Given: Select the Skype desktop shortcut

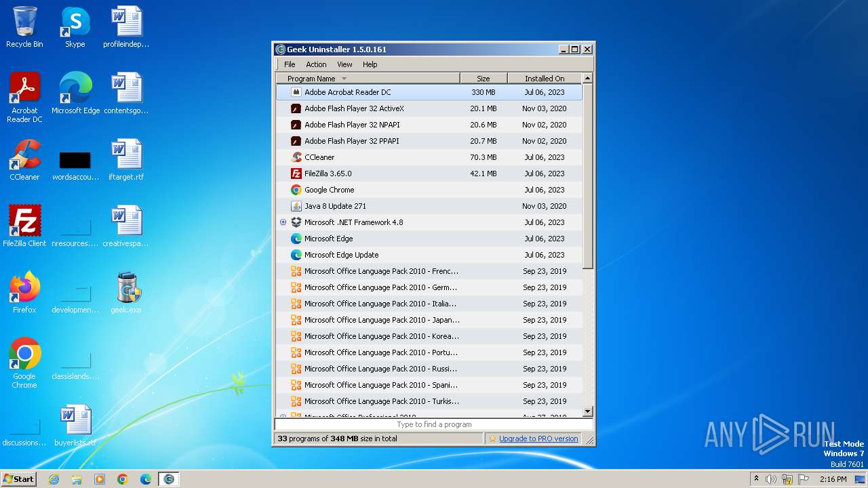Looking at the screenshot, I should (75, 27).
